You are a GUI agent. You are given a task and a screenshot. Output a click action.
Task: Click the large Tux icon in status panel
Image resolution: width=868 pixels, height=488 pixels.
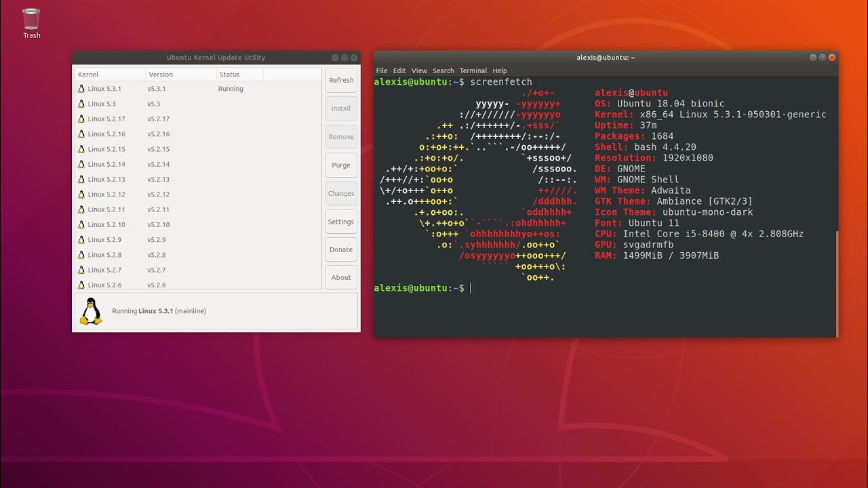pos(91,311)
